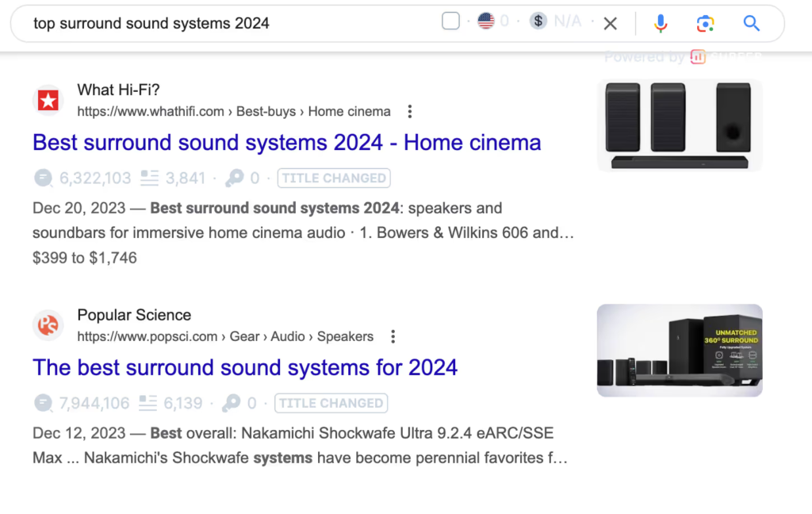The image size is (812, 514).
Task: Click the Popular Science site name
Action: coord(134,315)
